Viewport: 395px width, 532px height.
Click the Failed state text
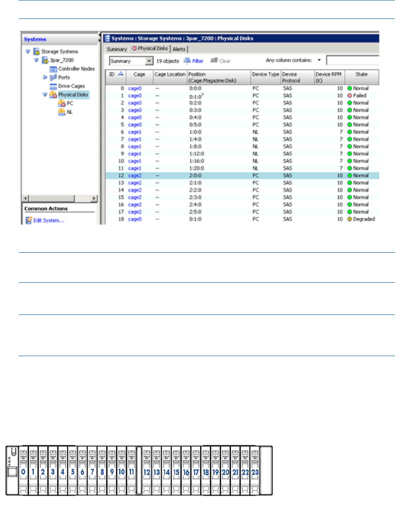pyautogui.click(x=359, y=96)
